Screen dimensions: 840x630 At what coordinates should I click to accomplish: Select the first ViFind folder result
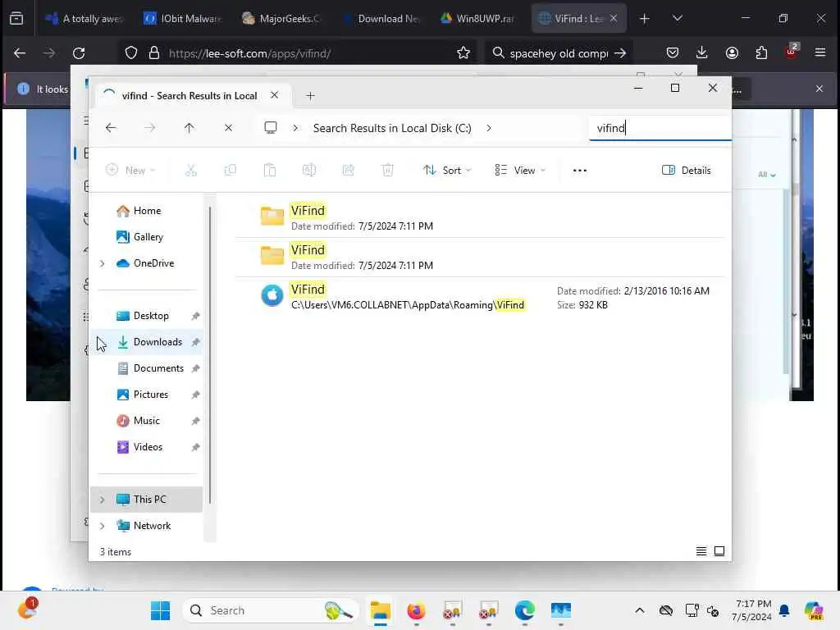480,217
